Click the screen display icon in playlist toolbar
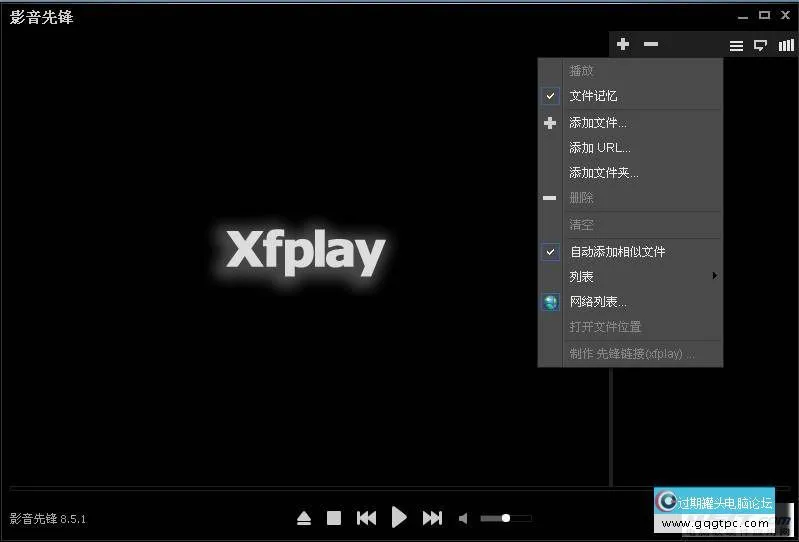Screen dimensions: 799x542 coord(760,46)
